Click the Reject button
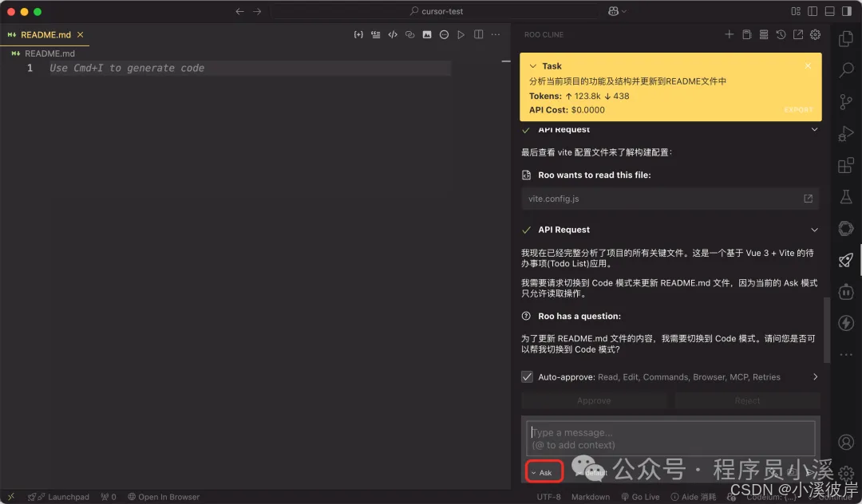This screenshot has width=862, height=504. (x=747, y=401)
